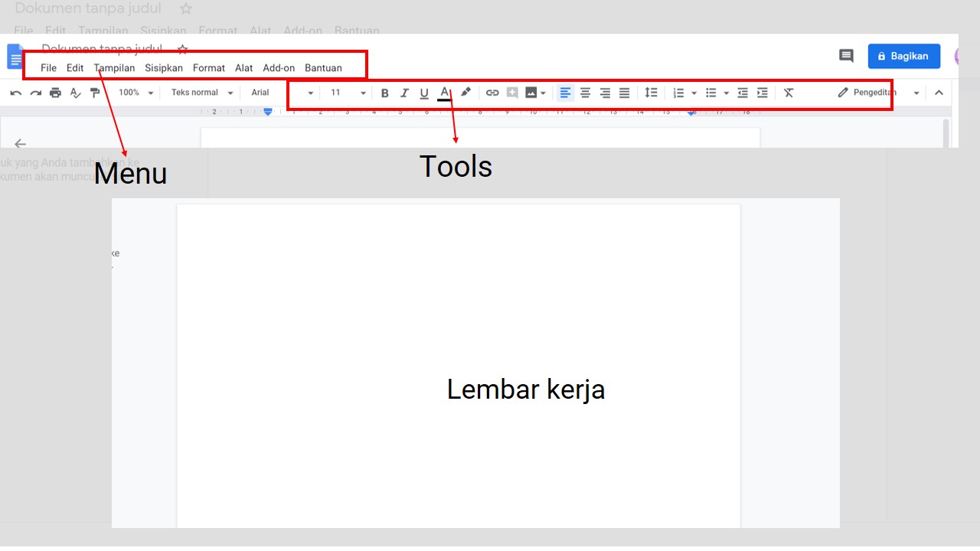Insert an image using the image icon
Image resolution: width=980 pixels, height=551 pixels.
pos(531,92)
